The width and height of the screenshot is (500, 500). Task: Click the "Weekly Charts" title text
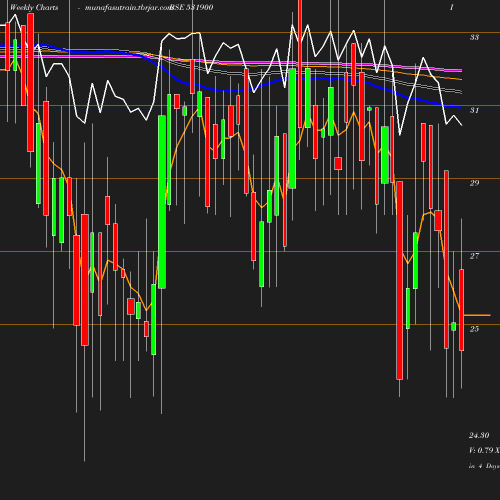click(x=34, y=7)
